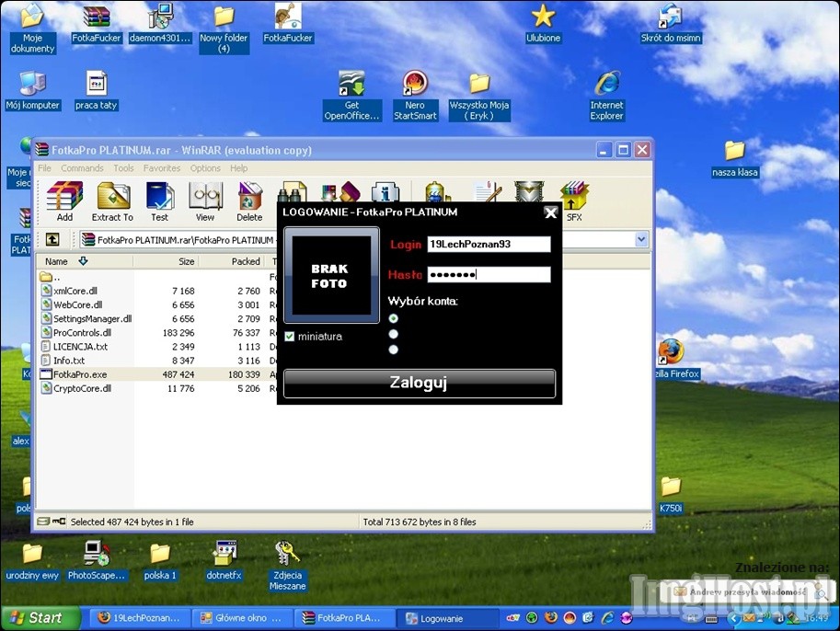
Task: Click the Delete toolbar icon in WinRAR
Action: (x=249, y=201)
